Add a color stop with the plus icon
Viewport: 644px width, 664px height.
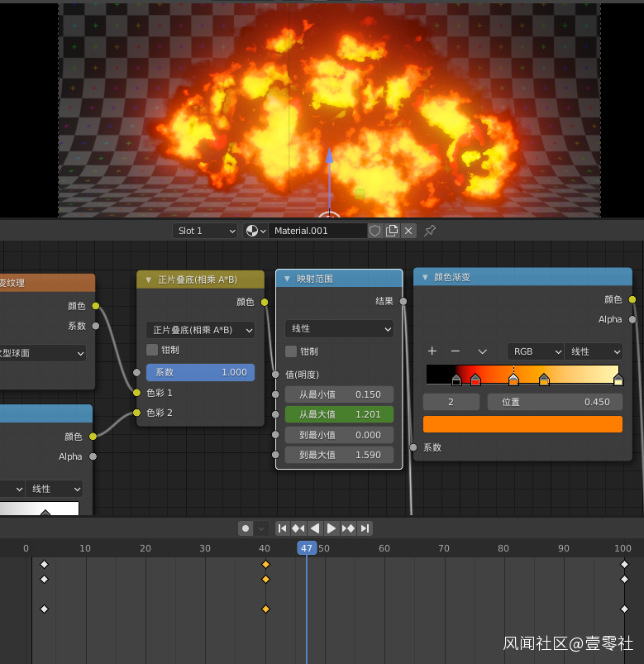pos(432,351)
